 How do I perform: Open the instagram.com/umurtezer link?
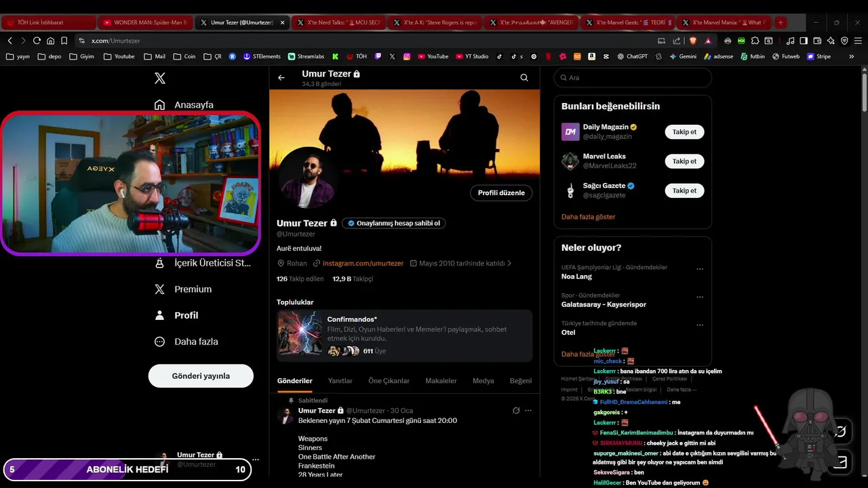[x=363, y=263]
